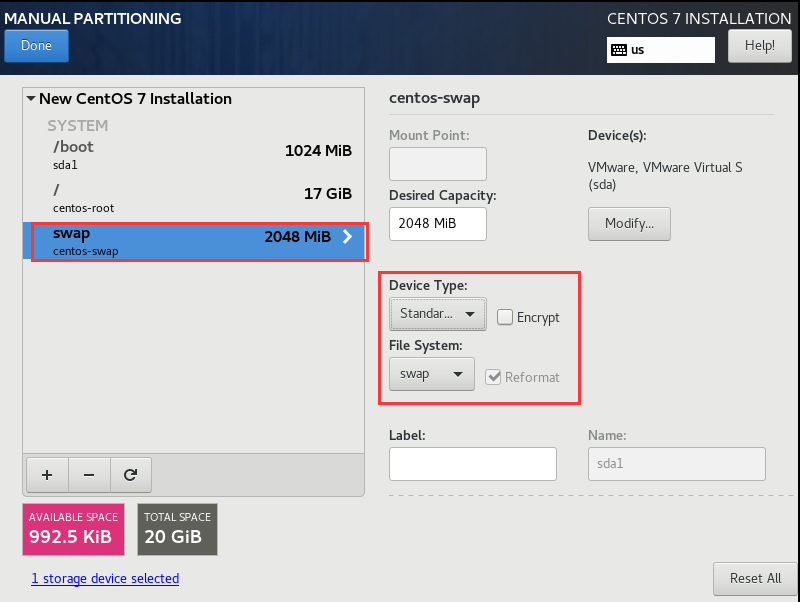Click the Name field showing sda1
This screenshot has width=800, height=602.
[x=677, y=464]
